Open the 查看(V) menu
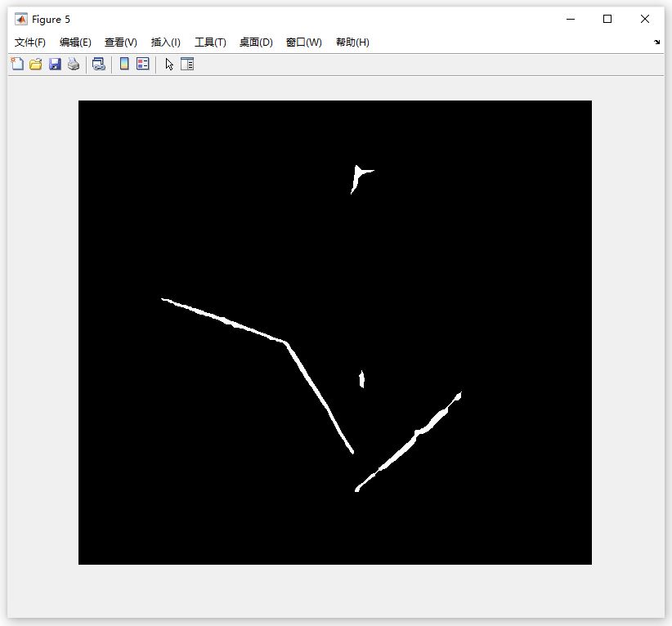The height and width of the screenshot is (626, 672). click(x=121, y=42)
